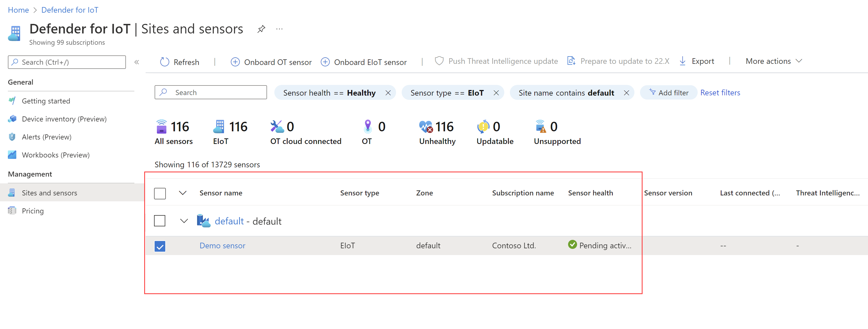Click the Unsupported sensors icon

click(541, 127)
